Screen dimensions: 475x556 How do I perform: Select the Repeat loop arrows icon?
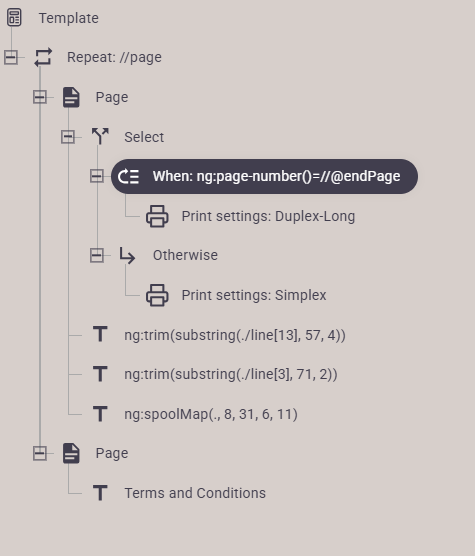(x=43, y=57)
